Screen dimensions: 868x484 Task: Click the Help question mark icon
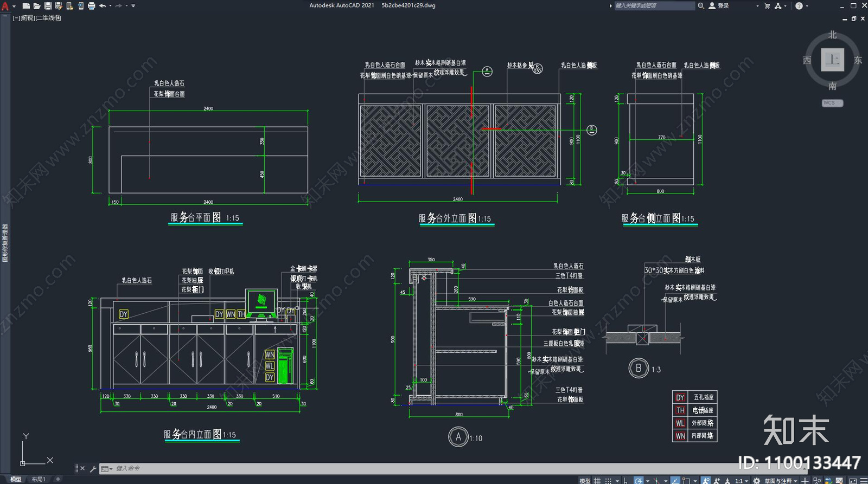pyautogui.click(x=799, y=6)
